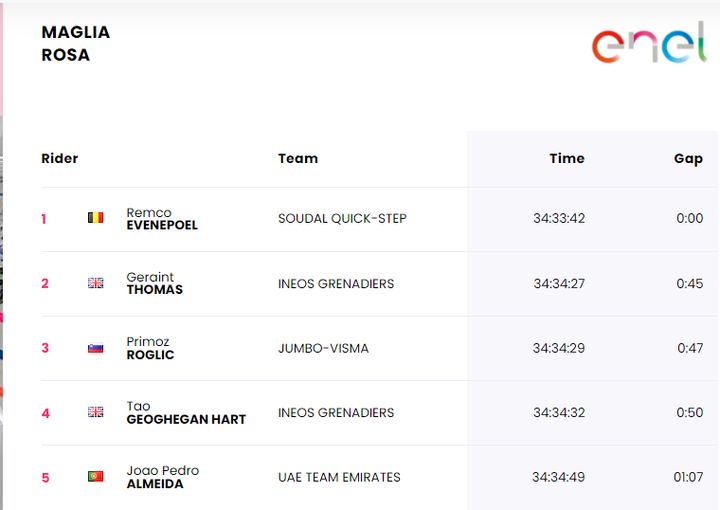Click the Slovenian flag beside Roglic
The image size is (720, 510).
pos(96,348)
